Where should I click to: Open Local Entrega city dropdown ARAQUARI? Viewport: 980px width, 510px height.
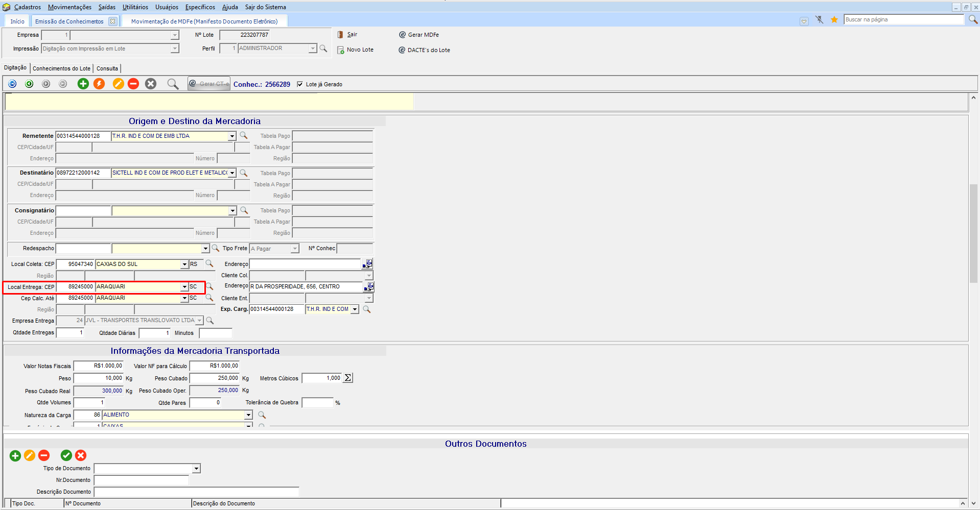(184, 287)
